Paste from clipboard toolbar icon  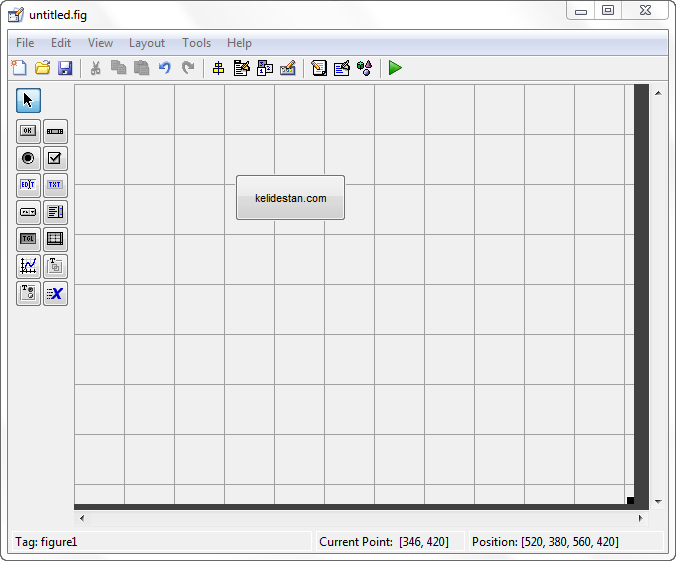[141, 68]
